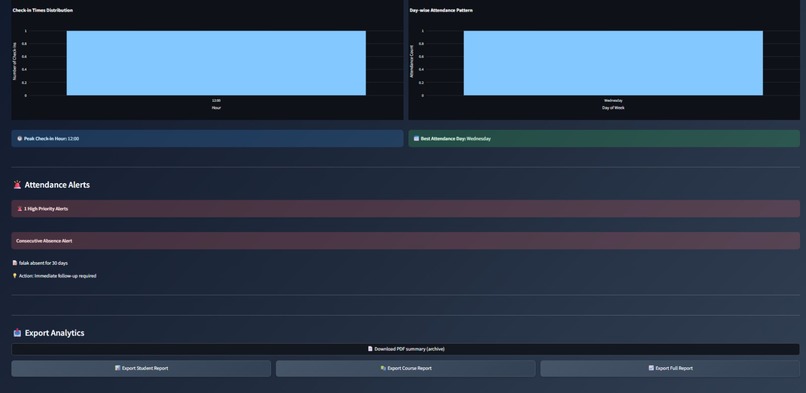
Task: Click the Wednesday bar in Day-wise Attendance chart
Action: tap(613, 63)
